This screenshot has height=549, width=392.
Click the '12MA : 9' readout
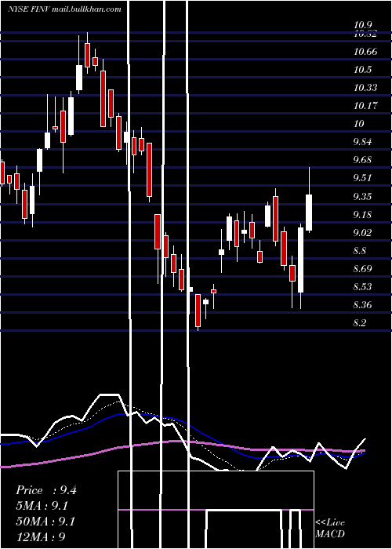pyautogui.click(x=41, y=537)
